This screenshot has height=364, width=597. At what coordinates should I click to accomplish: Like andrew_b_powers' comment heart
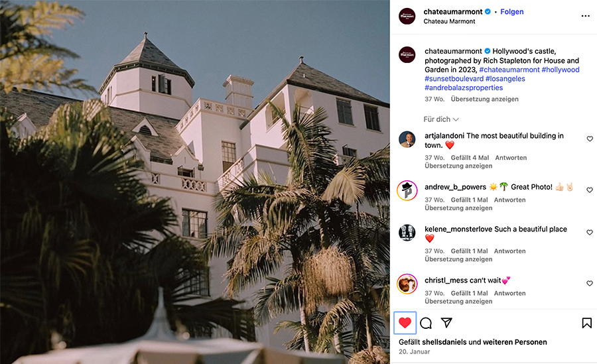[x=590, y=190]
